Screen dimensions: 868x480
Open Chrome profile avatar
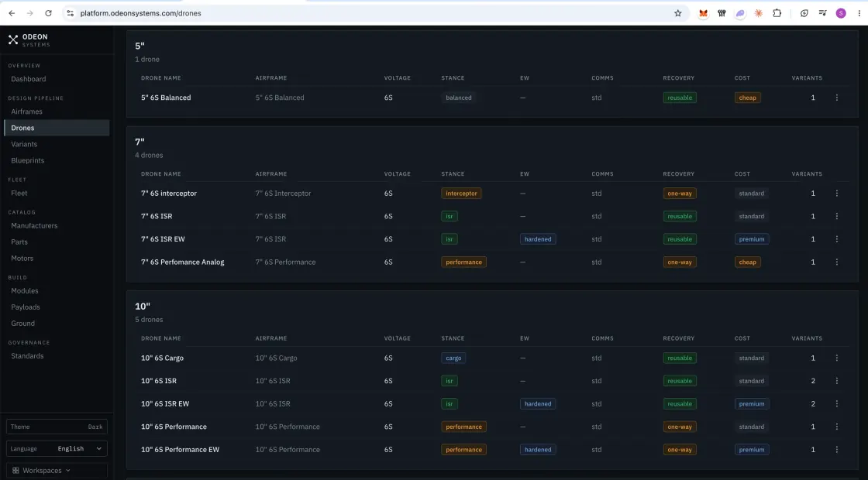coord(841,13)
